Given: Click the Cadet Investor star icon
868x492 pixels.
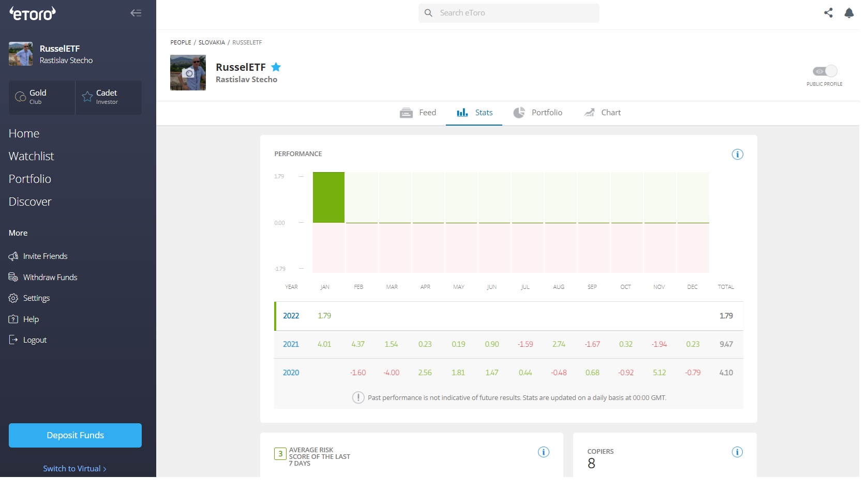Looking at the screenshot, I should (87, 96).
